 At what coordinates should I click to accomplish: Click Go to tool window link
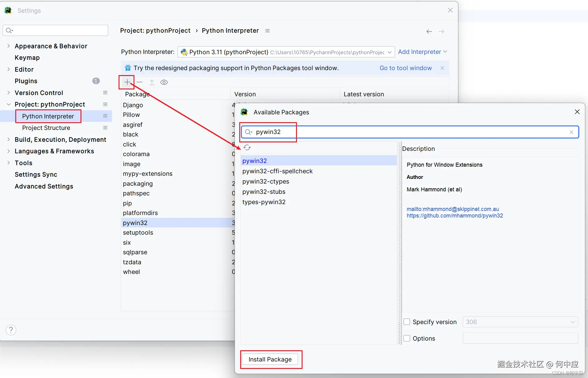pos(406,68)
